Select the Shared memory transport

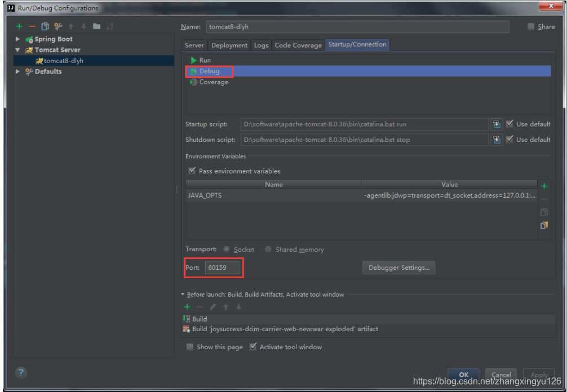(x=268, y=249)
